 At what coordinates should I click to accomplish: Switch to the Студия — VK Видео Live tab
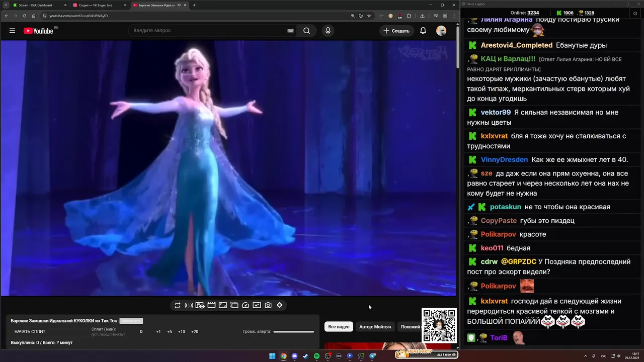[x=100, y=5]
